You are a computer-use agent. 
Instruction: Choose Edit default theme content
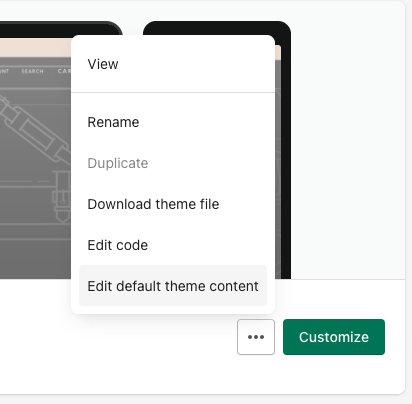point(173,286)
